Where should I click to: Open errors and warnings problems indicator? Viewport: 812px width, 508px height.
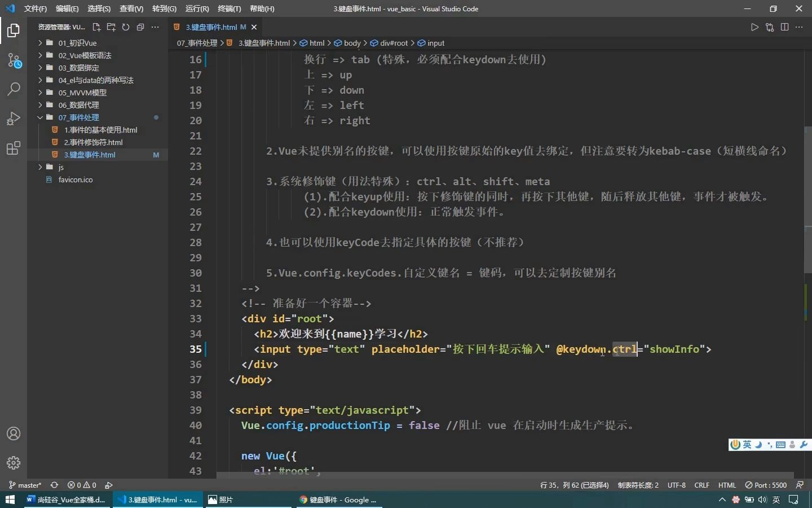(x=82, y=485)
